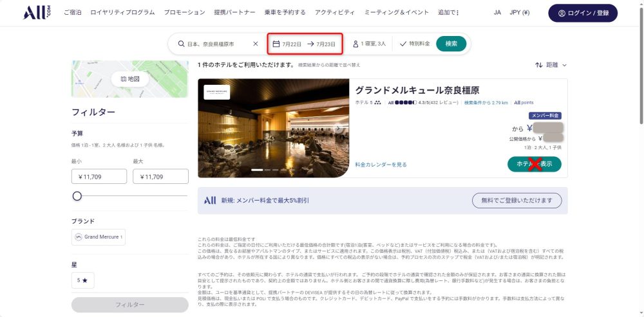This screenshot has height=317, width=644.
Task: Open the ALL.com logo home link
Action: pyautogui.click(x=37, y=13)
